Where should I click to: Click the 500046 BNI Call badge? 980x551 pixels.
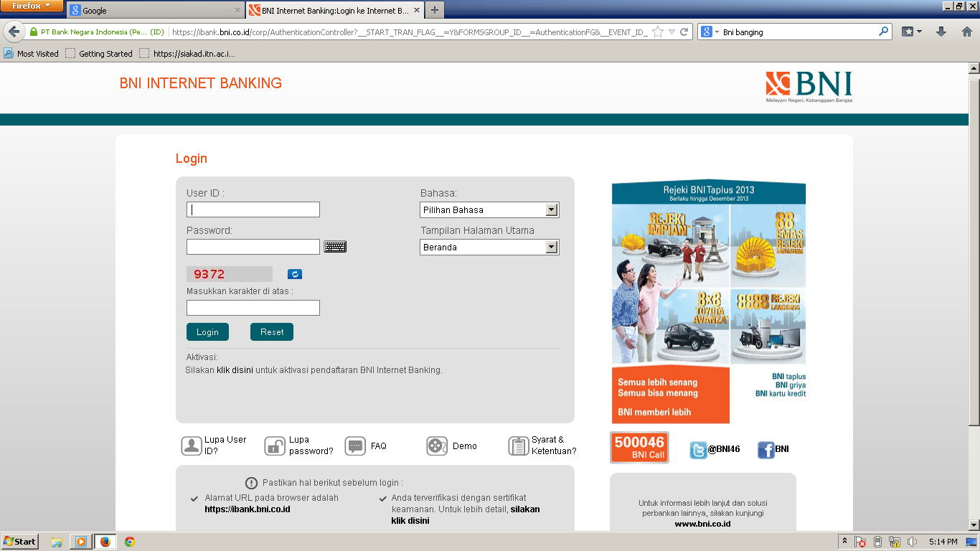[639, 447]
